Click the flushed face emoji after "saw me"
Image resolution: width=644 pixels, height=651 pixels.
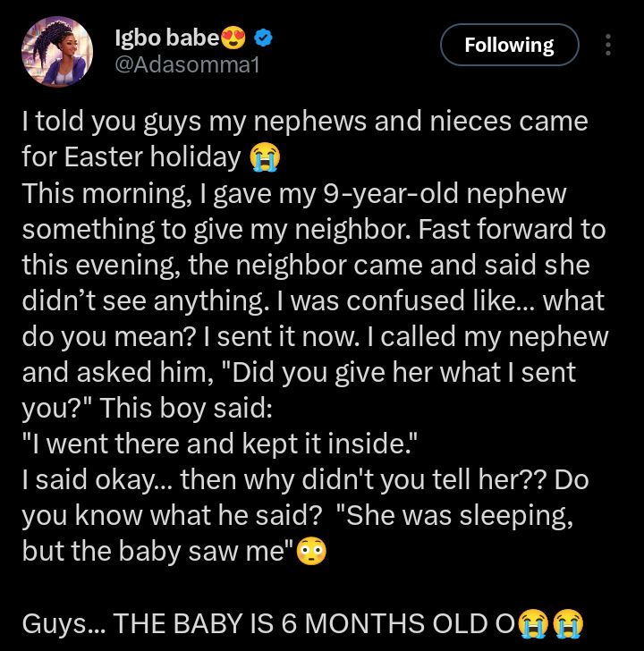[312, 552]
